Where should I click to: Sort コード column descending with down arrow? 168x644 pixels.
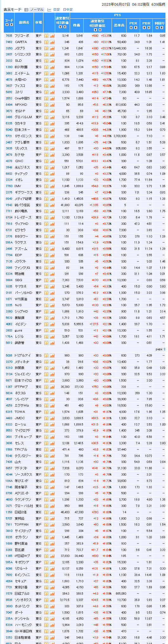click(x=11, y=25)
